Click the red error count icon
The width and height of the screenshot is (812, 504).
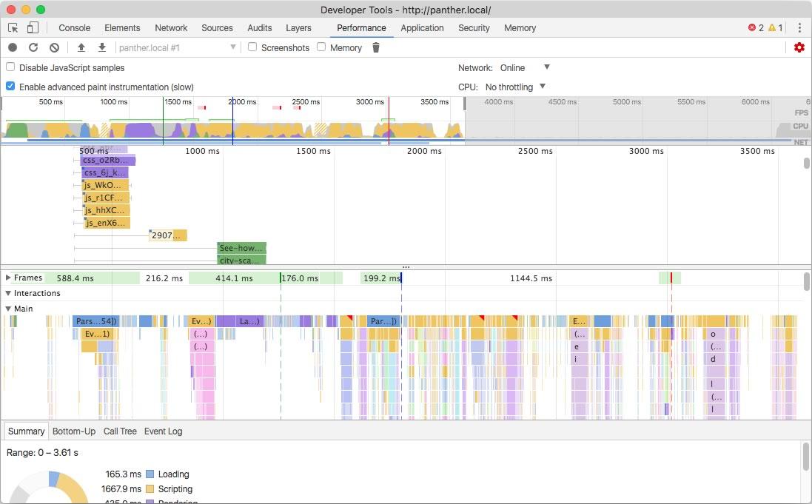(752, 28)
